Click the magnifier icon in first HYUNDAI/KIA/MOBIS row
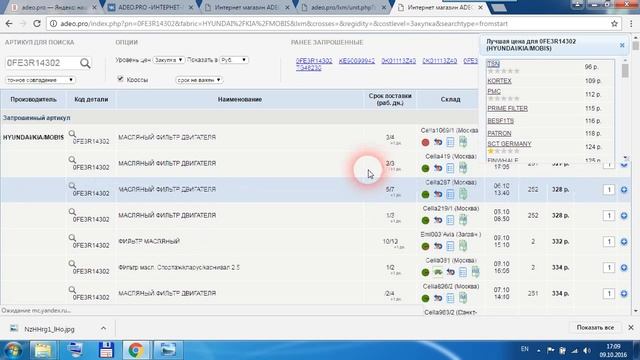The image size is (640, 360). click(72, 133)
